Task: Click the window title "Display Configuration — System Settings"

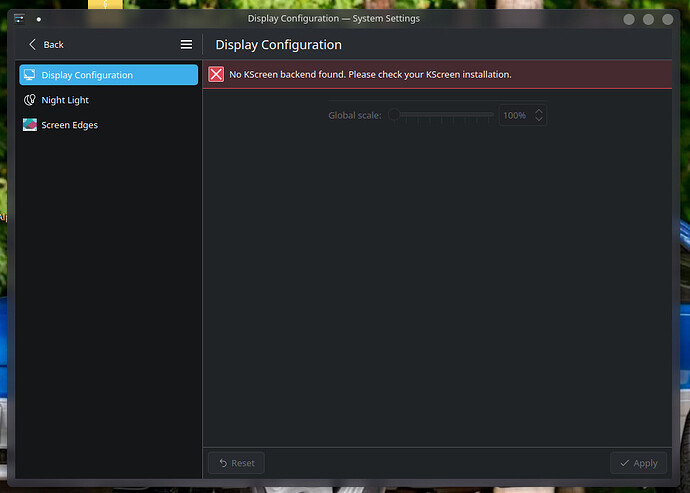Action: 334,18
